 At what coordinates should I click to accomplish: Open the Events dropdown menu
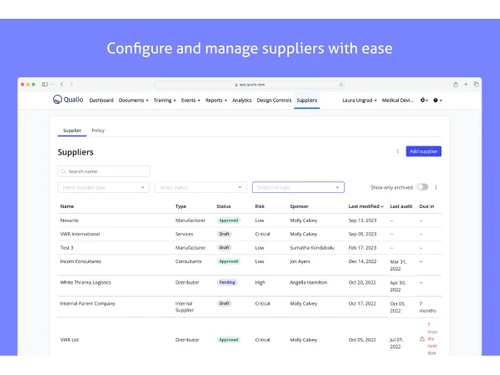click(190, 100)
